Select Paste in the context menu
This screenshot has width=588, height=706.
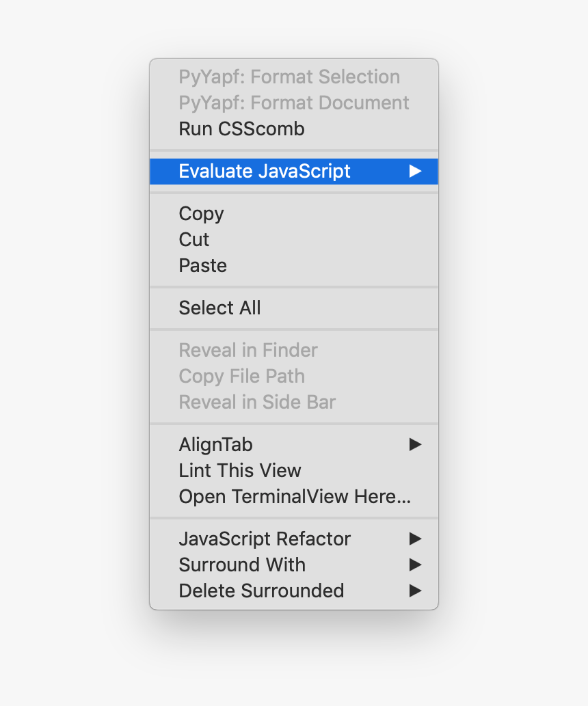pos(294,266)
